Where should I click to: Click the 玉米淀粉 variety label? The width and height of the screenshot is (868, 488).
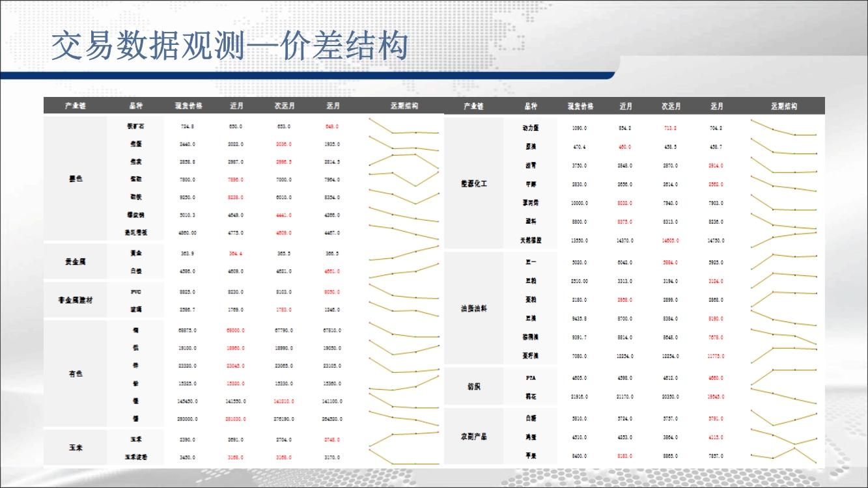[135, 457]
